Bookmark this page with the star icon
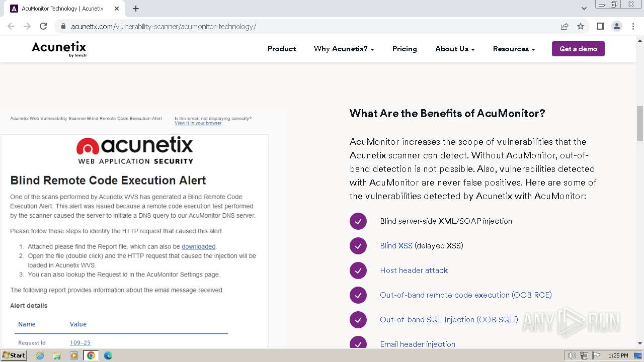Viewport: 644px width, 362px height. click(x=581, y=26)
